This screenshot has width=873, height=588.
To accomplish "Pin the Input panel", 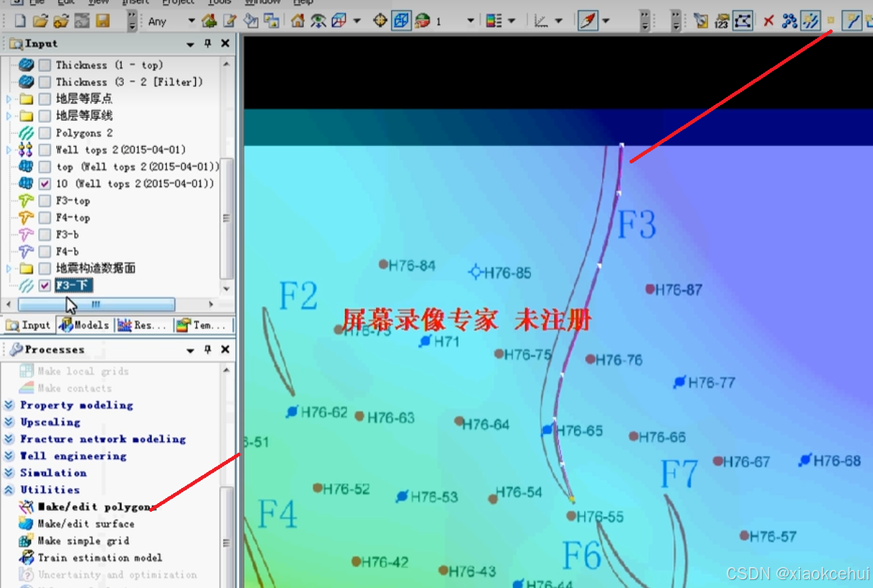I will (x=207, y=44).
